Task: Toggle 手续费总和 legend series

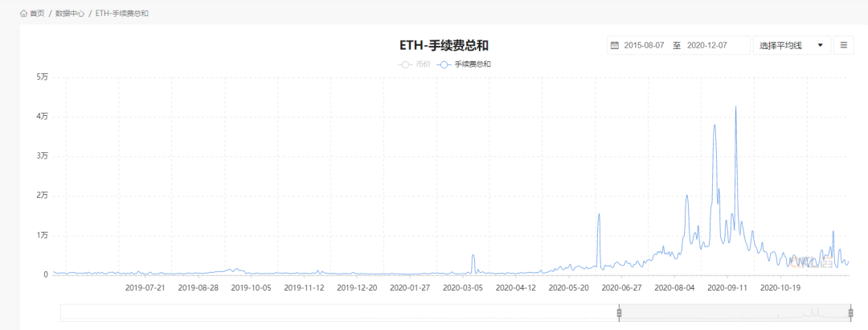Action: tap(464, 64)
